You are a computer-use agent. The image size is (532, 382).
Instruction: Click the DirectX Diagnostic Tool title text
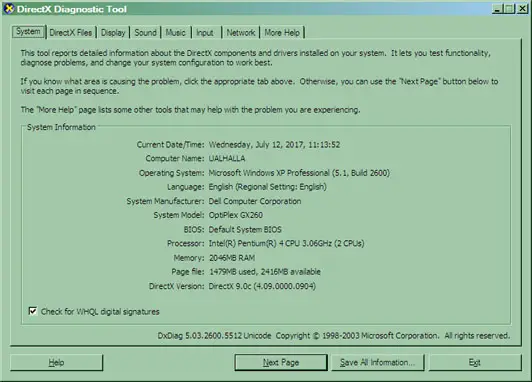pyautogui.click(x=72, y=9)
